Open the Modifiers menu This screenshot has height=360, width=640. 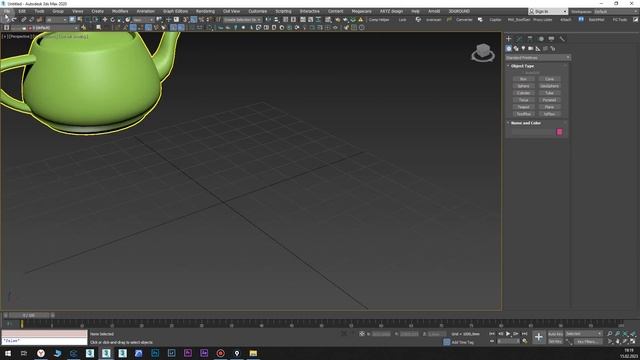coord(120,11)
